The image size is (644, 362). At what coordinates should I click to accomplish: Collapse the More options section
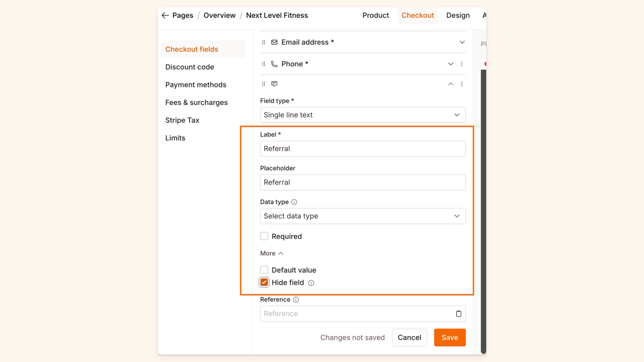272,253
